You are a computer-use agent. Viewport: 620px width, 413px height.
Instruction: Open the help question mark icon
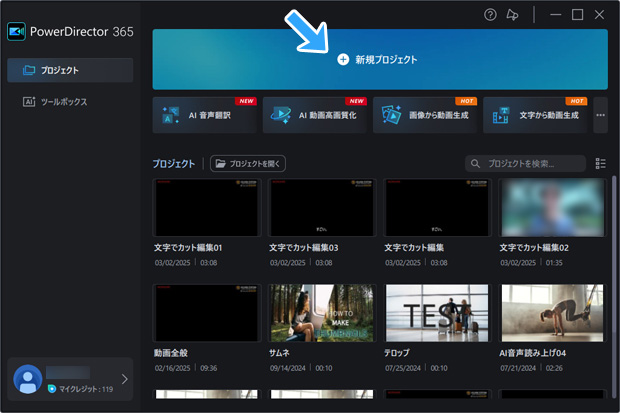coord(490,15)
